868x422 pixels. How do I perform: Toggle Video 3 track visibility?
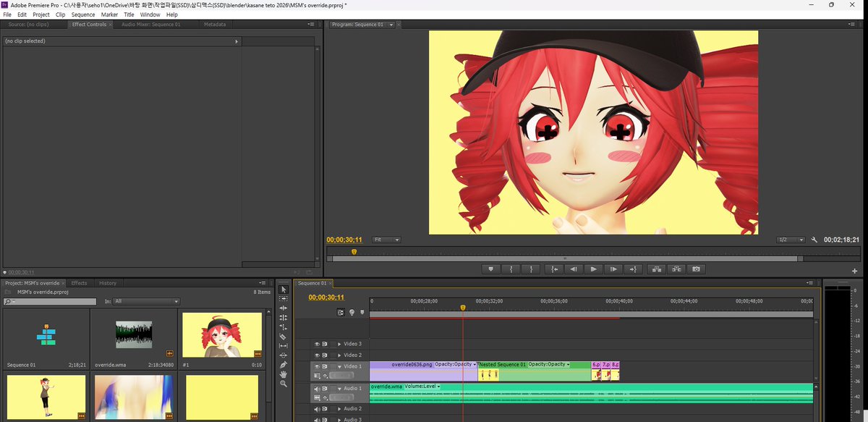317,344
